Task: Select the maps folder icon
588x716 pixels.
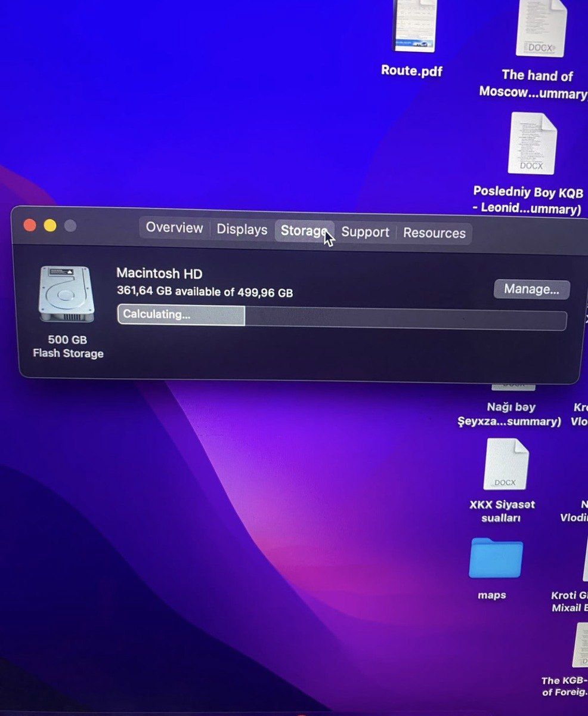Action: click(x=496, y=558)
